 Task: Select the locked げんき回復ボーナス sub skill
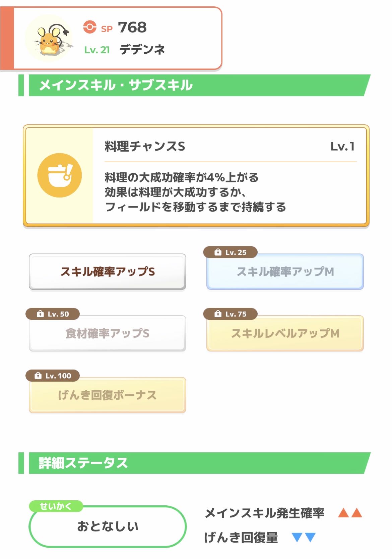[108, 395]
